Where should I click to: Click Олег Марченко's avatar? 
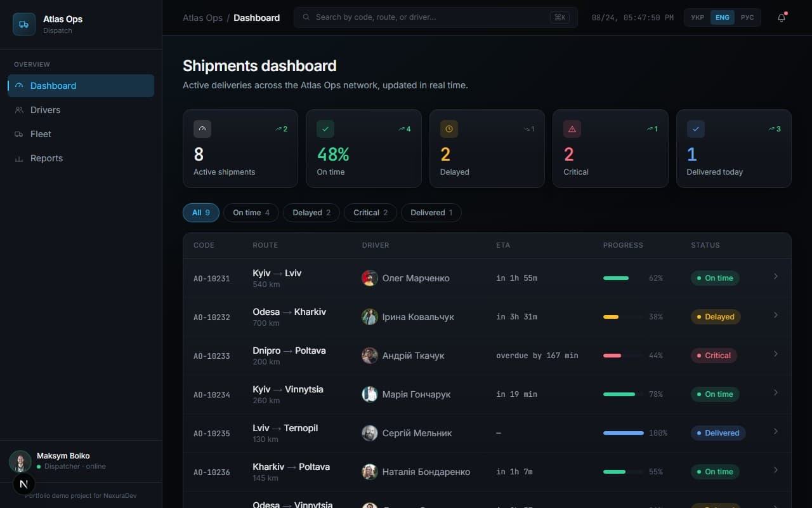coord(370,278)
